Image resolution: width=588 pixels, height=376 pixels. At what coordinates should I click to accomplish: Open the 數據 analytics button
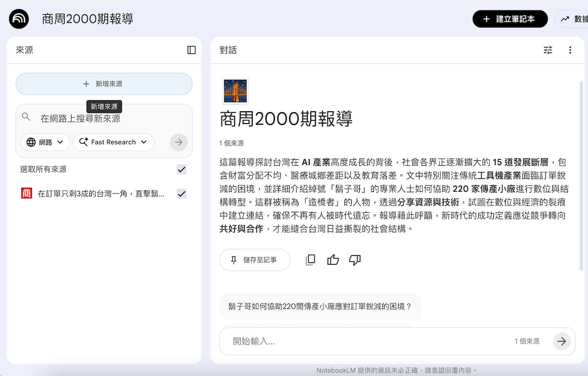point(572,19)
